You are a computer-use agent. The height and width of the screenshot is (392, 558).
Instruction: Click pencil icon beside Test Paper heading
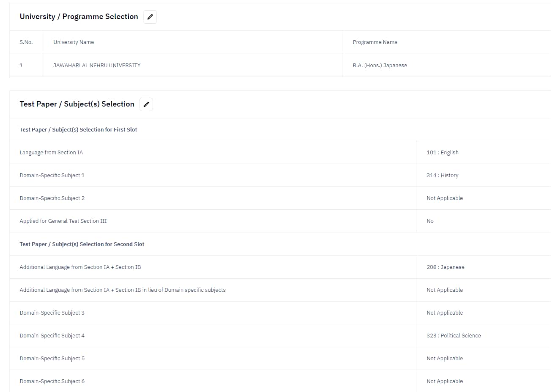coord(146,104)
